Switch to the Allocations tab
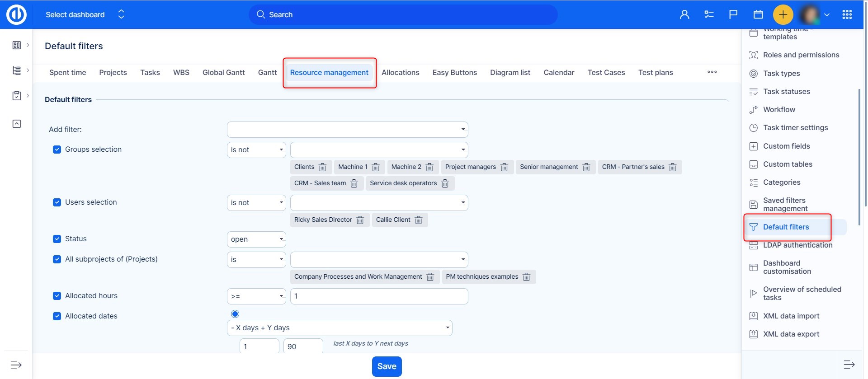Screen dimensions: 868x379 (x=400, y=72)
